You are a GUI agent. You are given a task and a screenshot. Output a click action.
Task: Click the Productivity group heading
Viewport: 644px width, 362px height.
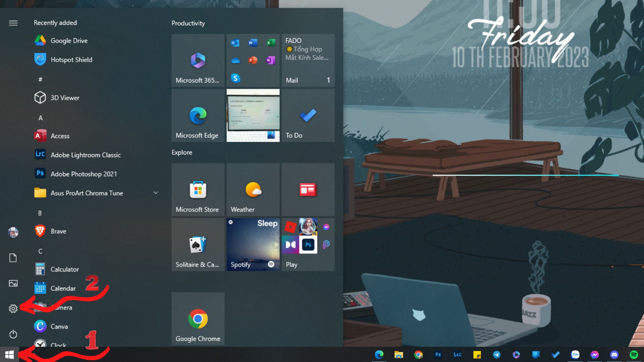click(x=188, y=23)
